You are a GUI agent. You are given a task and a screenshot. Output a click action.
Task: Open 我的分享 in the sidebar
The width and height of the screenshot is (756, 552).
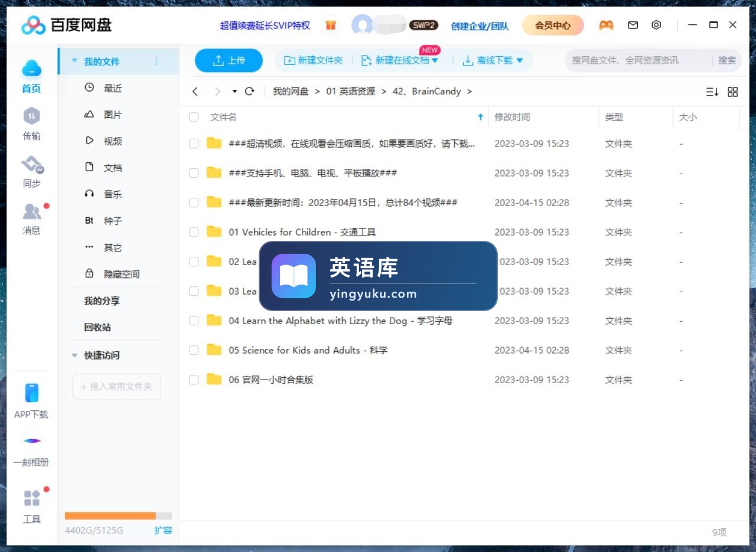point(102,301)
